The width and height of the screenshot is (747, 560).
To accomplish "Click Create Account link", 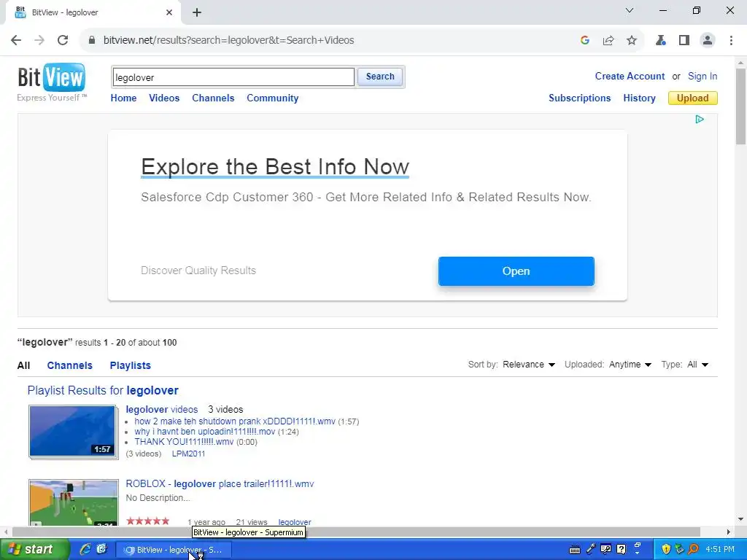I will [630, 76].
